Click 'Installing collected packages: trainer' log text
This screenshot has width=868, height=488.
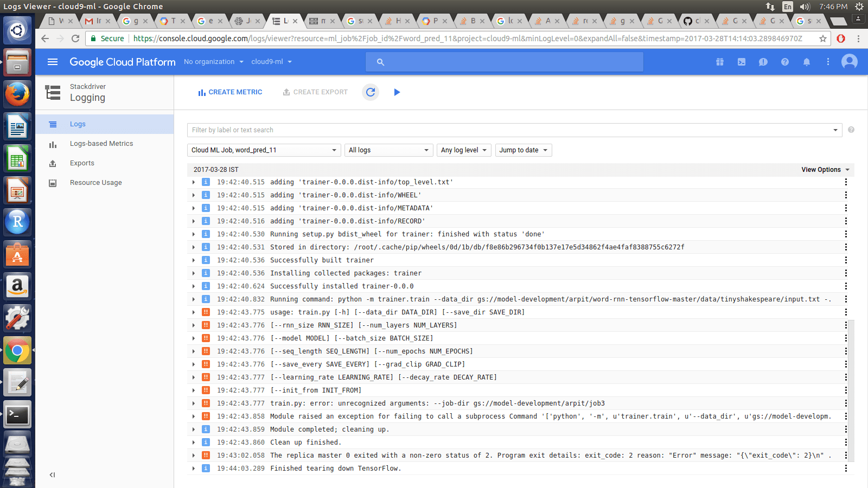pyautogui.click(x=346, y=273)
